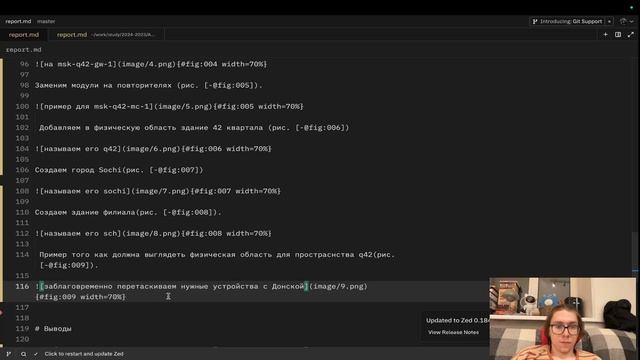Click line 110 'Создаем здание филиала'
The height and width of the screenshot is (360, 640).
pyautogui.click(x=85, y=212)
